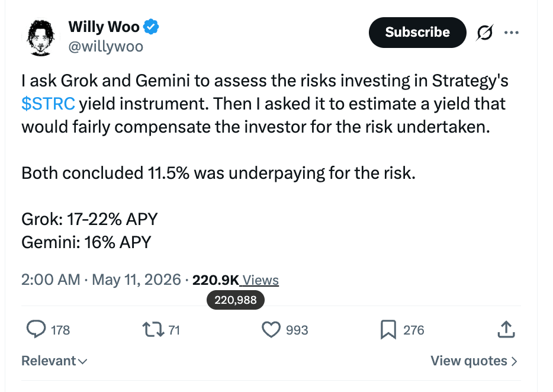
Task: Open View quotes
Action: (474, 361)
